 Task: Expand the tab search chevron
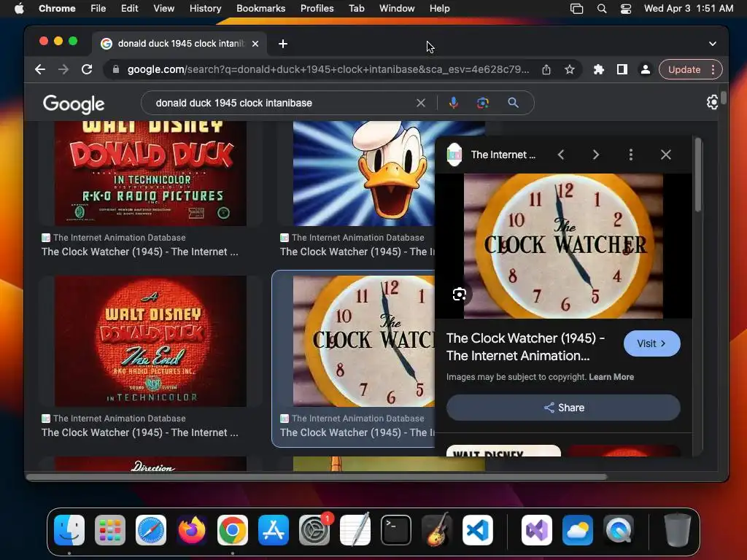point(712,44)
